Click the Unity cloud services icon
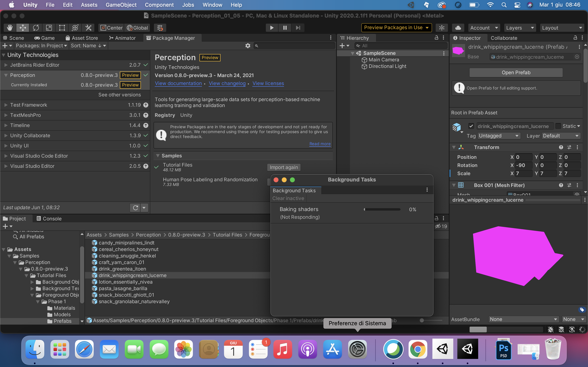 click(x=458, y=28)
